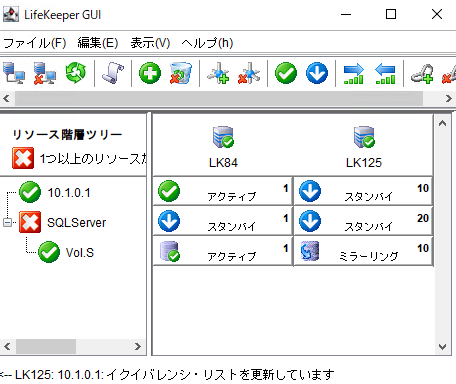Click the Unextend Resource Hierarchy left-arrow icon
Image resolution: width=456 pixels, height=384 pixels.
coord(385,74)
